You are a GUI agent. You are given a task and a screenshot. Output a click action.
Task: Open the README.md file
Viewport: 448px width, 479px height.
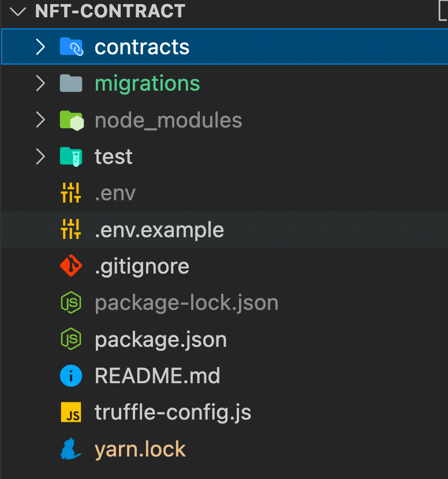coord(157,376)
